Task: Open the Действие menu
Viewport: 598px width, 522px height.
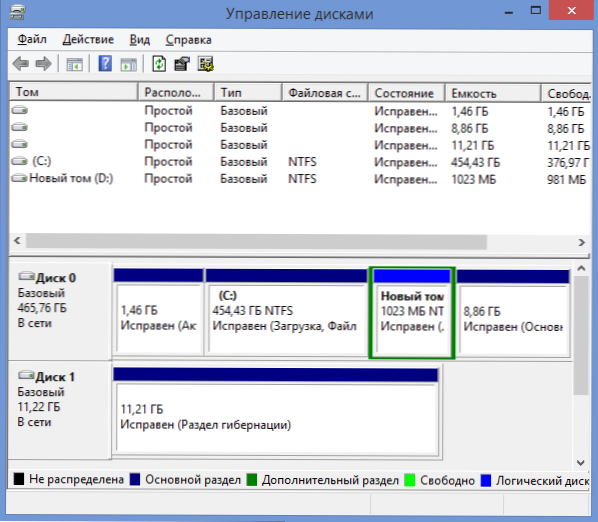Action: 88,40
